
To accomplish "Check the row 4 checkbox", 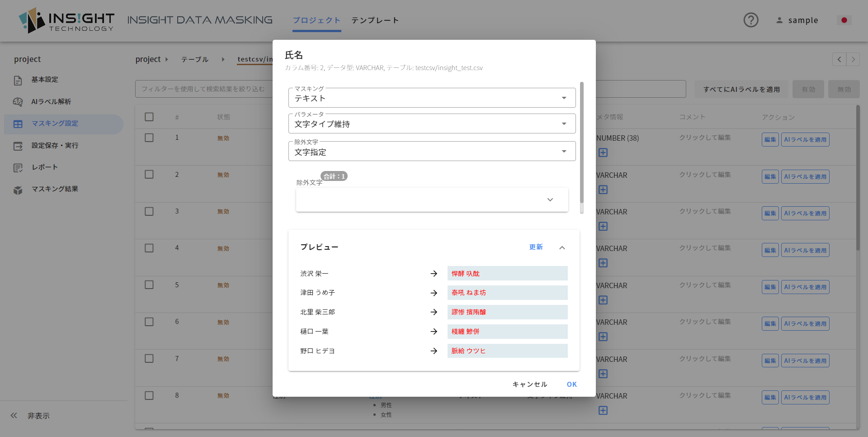I will coord(149,248).
